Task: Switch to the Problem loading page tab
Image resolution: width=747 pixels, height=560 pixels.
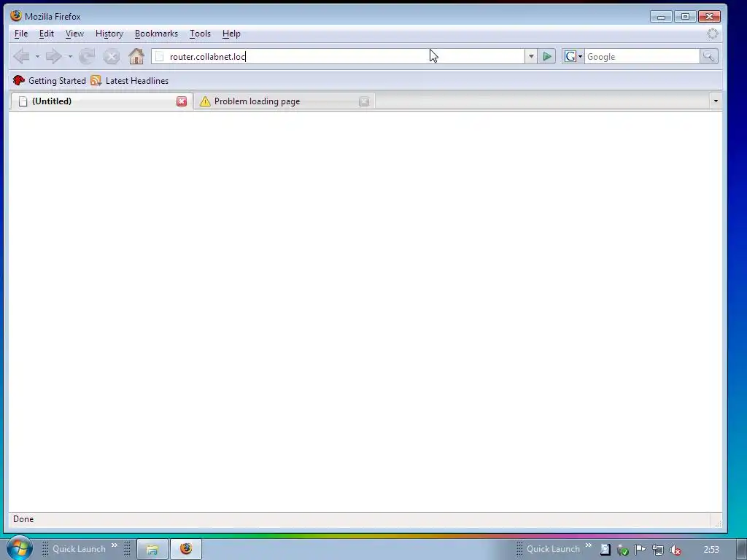Action: coord(284,101)
